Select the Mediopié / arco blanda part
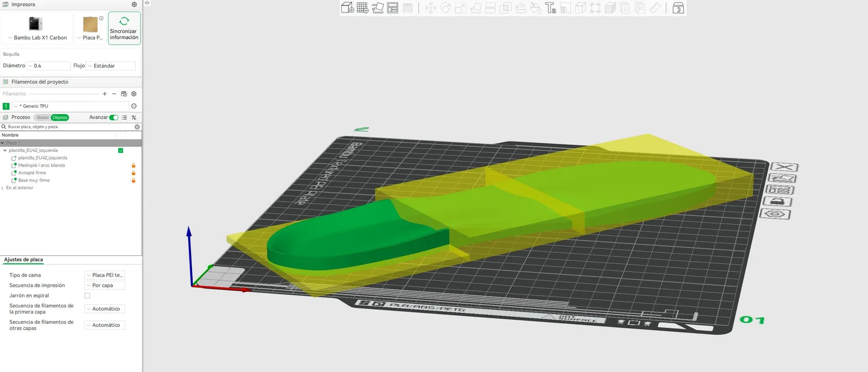Viewport: 868px width, 372px height. (42, 165)
